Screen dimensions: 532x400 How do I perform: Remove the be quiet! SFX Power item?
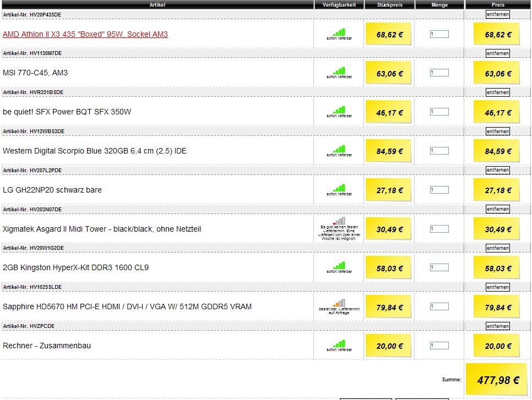pyautogui.click(x=498, y=92)
